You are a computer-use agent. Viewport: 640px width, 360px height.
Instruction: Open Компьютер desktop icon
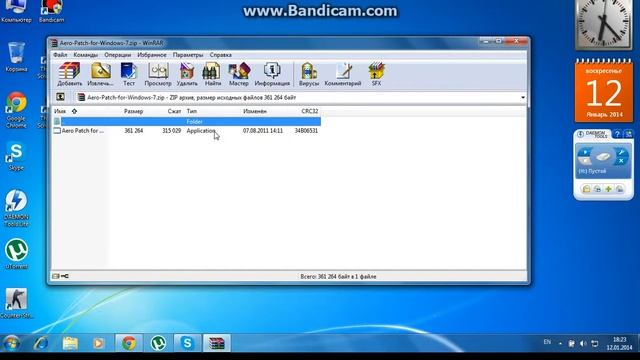tap(16, 11)
